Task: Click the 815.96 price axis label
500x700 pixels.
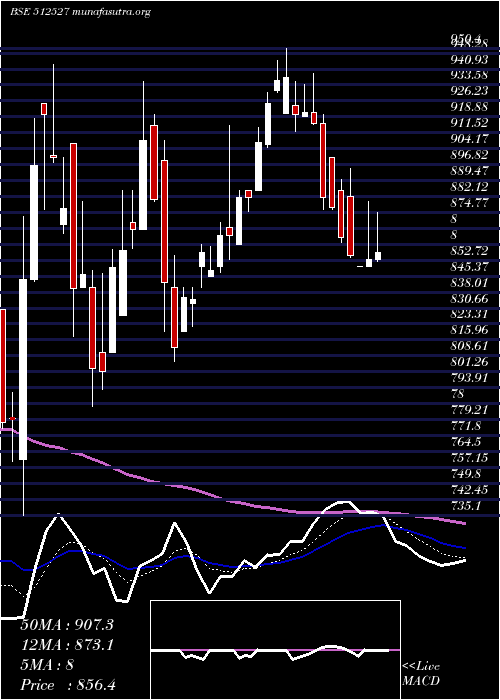Action: click(x=469, y=330)
